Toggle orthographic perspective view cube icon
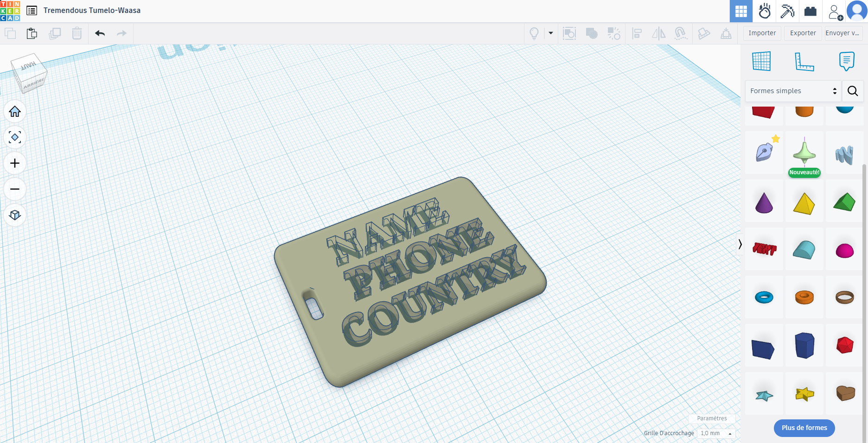Screen dimensions: 868x443 15,215
